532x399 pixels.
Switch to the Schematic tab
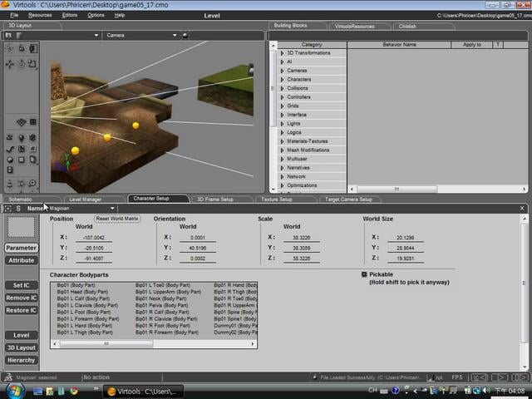tap(31, 199)
